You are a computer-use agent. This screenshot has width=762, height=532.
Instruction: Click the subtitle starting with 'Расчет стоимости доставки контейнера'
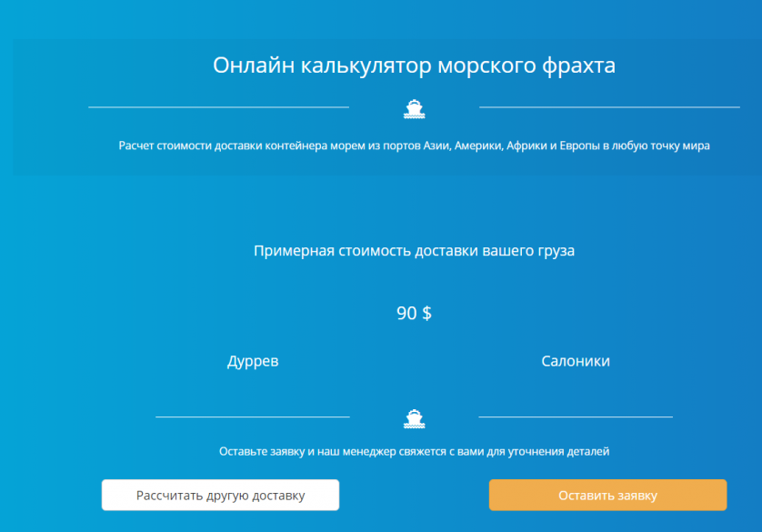point(414,146)
